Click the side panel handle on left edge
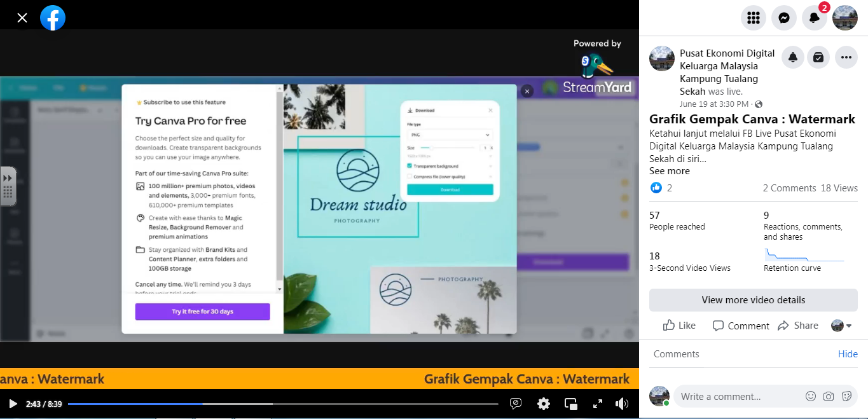Screen dimensions: 868x419 (8, 186)
